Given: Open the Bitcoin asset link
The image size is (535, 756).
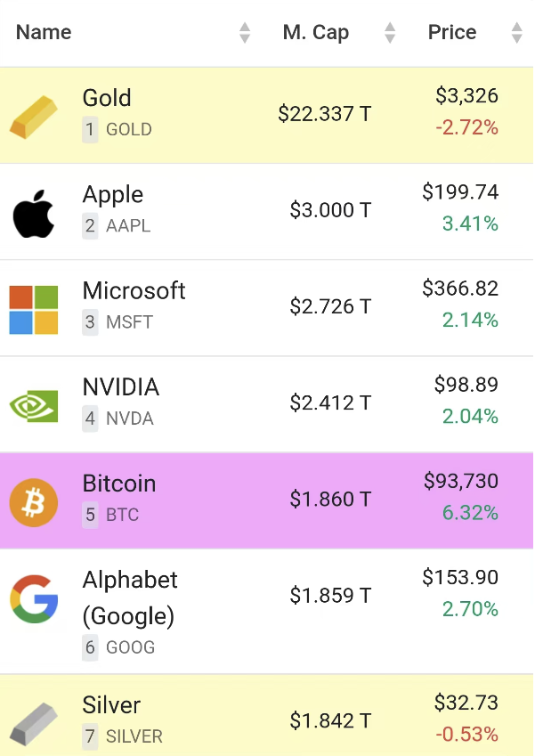Looking at the screenshot, I should (119, 484).
